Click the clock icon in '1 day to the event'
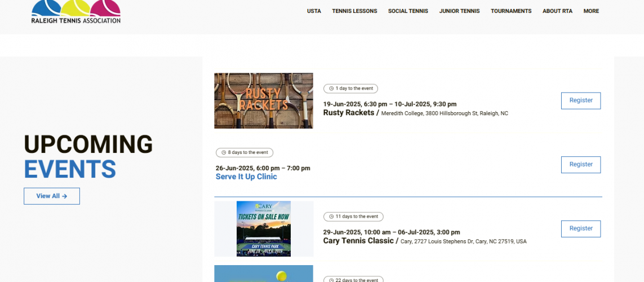This screenshot has width=644, height=282. (331, 89)
